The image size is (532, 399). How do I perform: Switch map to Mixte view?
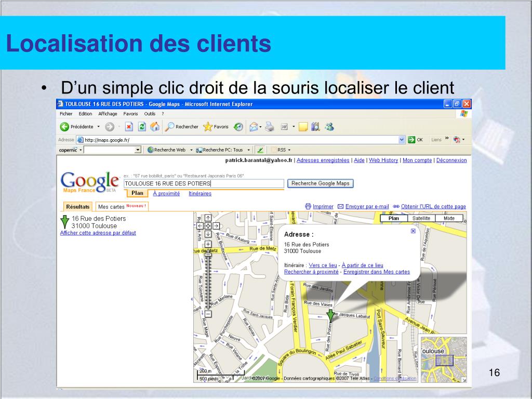(x=449, y=219)
